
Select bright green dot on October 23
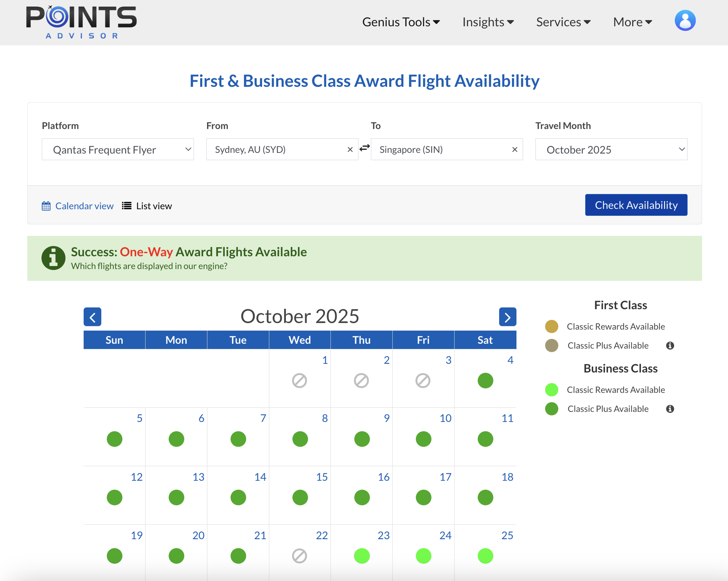362,556
